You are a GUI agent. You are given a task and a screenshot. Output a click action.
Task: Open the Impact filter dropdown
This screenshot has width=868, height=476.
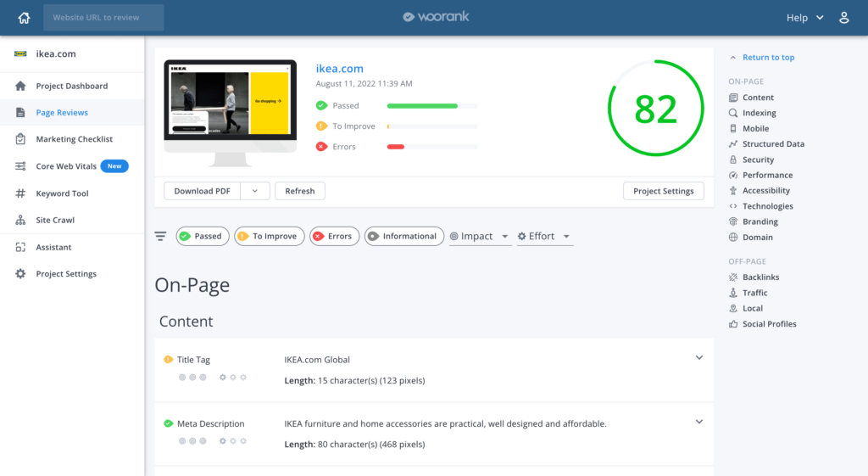coord(480,237)
